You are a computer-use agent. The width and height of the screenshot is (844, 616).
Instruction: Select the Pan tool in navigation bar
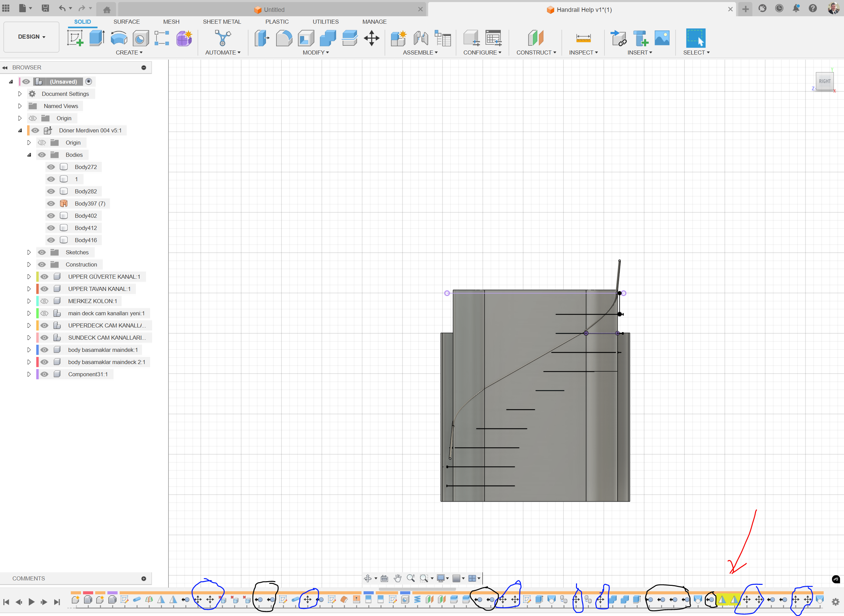(397, 578)
